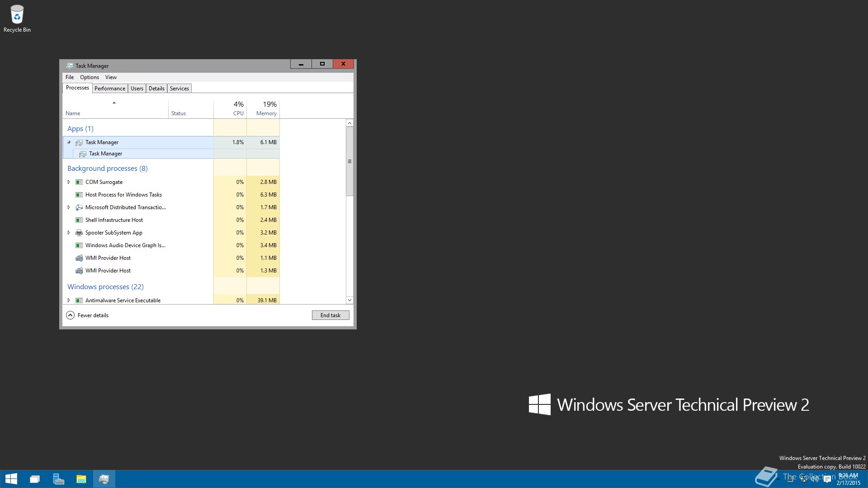Screen dimensions: 868x488
Task: Click the Task Manager taskbar button
Action: (104, 479)
